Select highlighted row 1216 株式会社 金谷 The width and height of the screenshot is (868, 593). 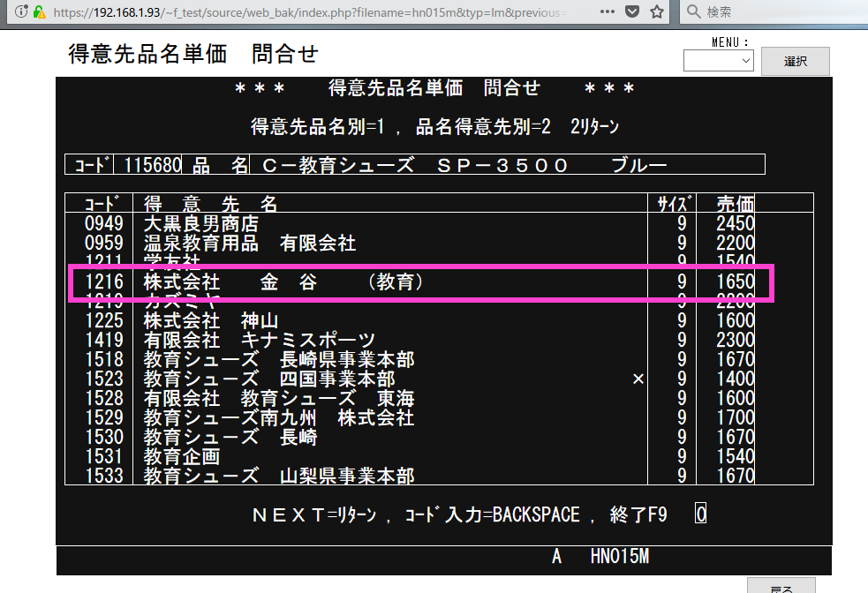tap(420, 282)
